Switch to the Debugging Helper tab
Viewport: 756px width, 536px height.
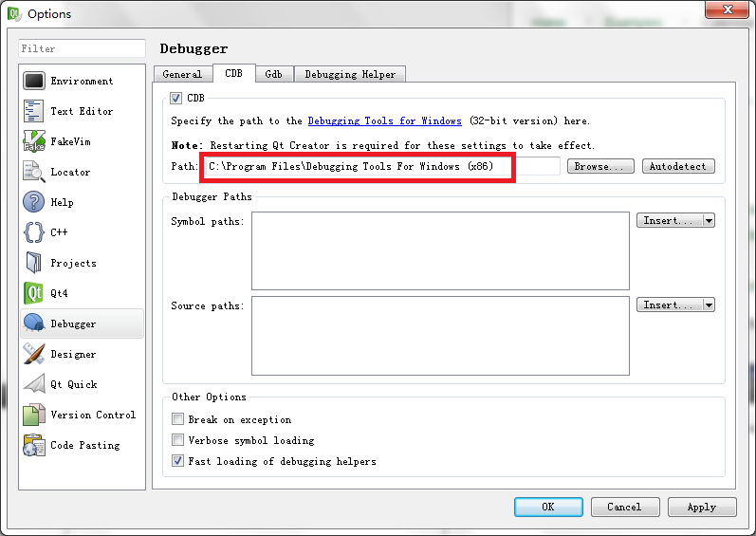click(x=350, y=74)
